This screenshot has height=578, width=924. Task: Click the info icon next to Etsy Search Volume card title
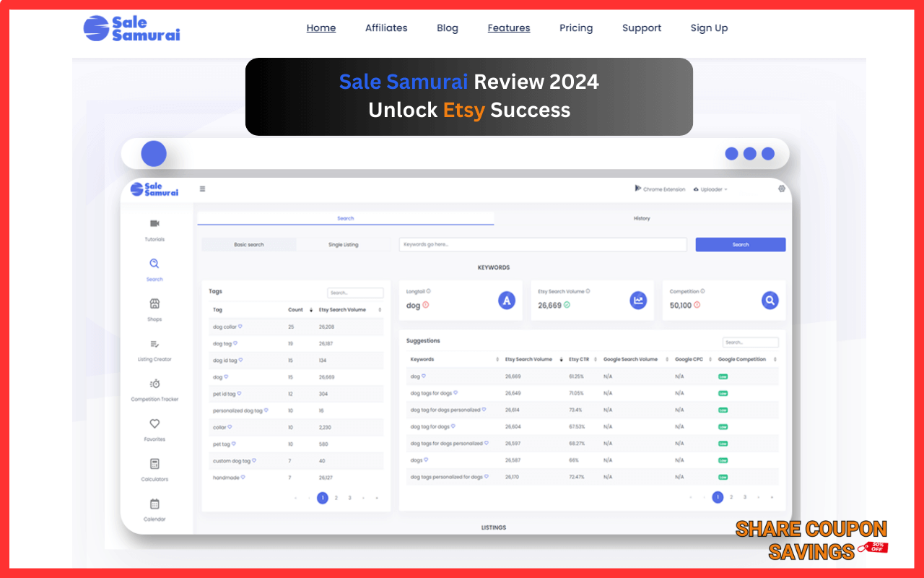588,291
